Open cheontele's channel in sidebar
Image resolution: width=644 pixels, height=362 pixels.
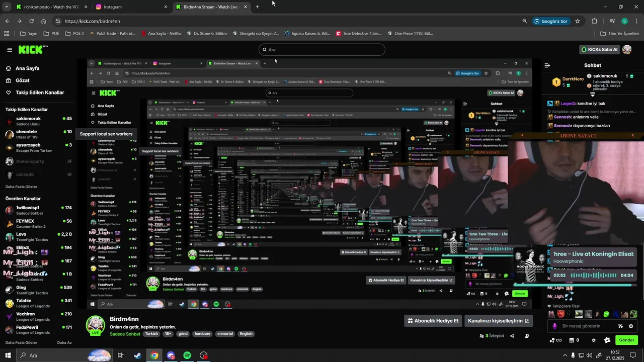(39, 134)
